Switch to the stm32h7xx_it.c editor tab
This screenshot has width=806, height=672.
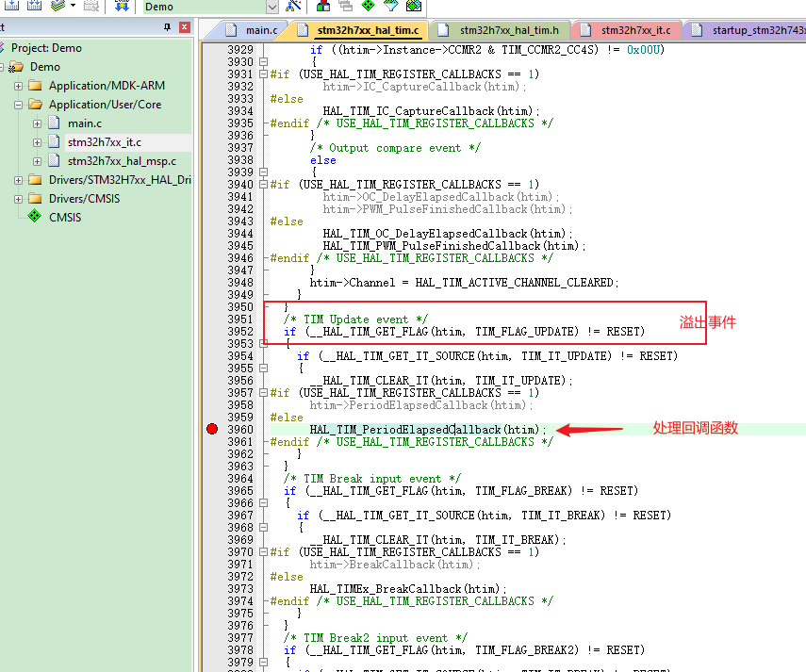(628, 30)
